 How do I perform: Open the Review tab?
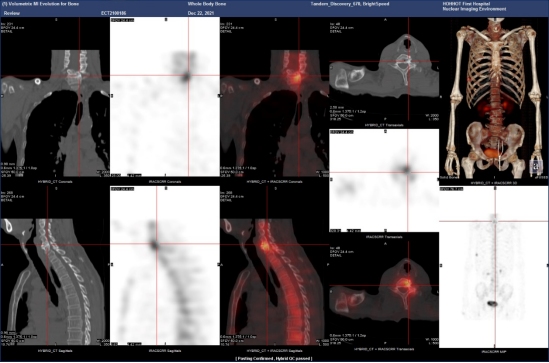coord(12,13)
